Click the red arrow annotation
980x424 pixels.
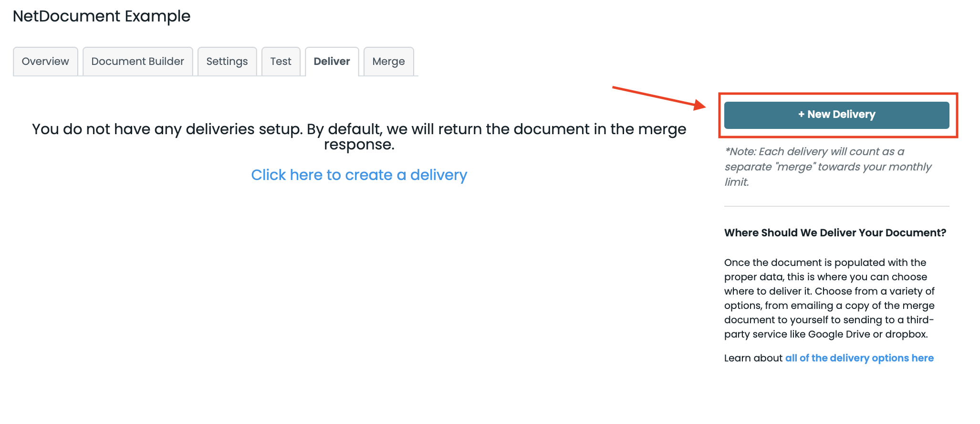(x=658, y=97)
